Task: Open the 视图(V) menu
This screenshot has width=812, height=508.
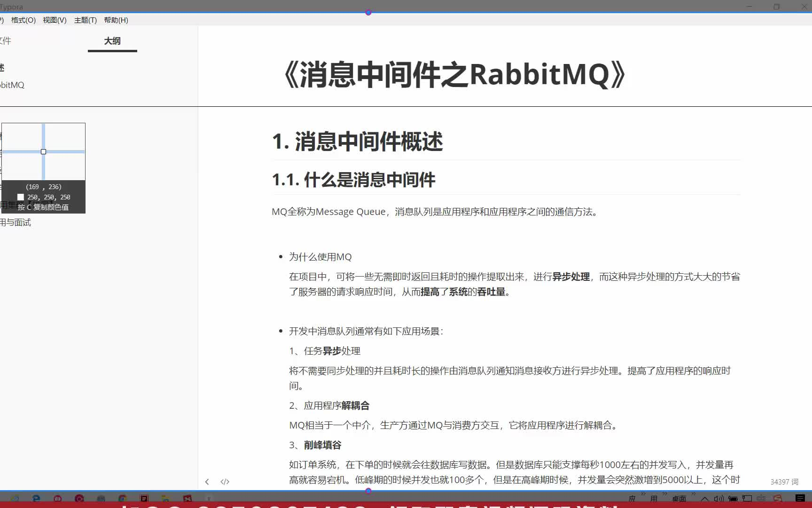Action: click(55, 20)
